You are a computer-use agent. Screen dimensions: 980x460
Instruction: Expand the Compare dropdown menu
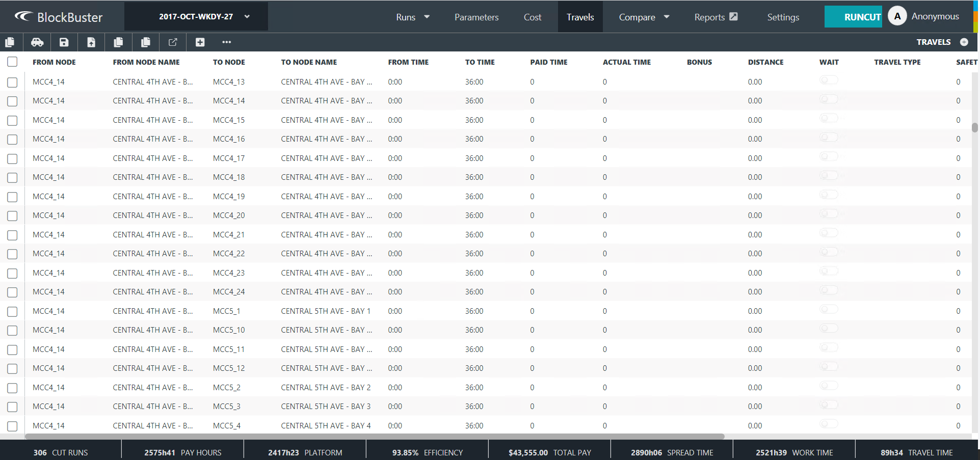[644, 17]
